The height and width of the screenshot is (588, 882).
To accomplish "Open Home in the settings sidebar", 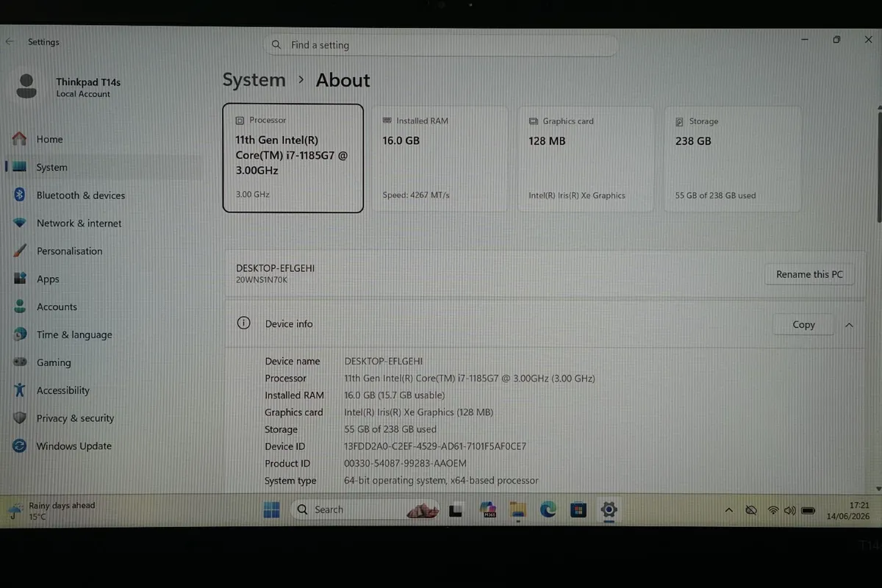I will pos(103,139).
